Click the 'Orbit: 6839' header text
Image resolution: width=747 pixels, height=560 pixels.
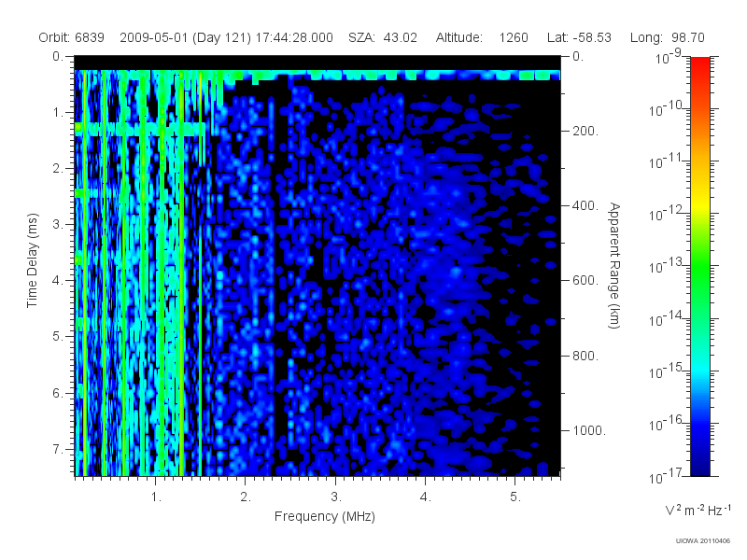(x=72, y=37)
